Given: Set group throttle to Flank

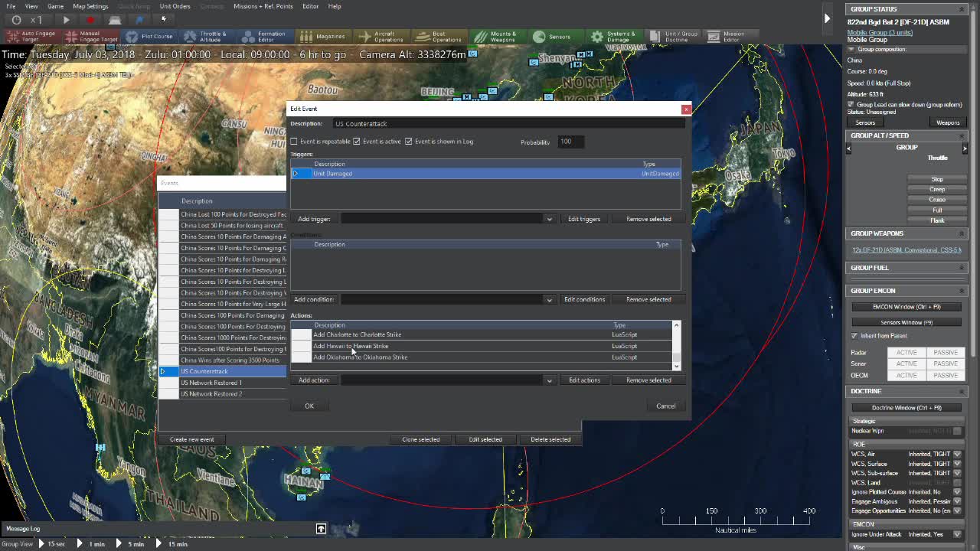Looking at the screenshot, I should [937, 220].
